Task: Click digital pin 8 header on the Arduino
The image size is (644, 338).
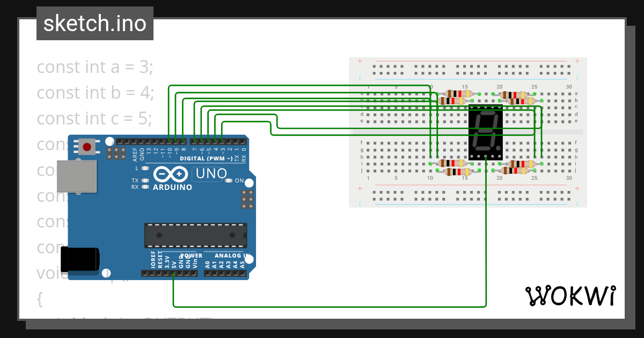Action: 183,141
